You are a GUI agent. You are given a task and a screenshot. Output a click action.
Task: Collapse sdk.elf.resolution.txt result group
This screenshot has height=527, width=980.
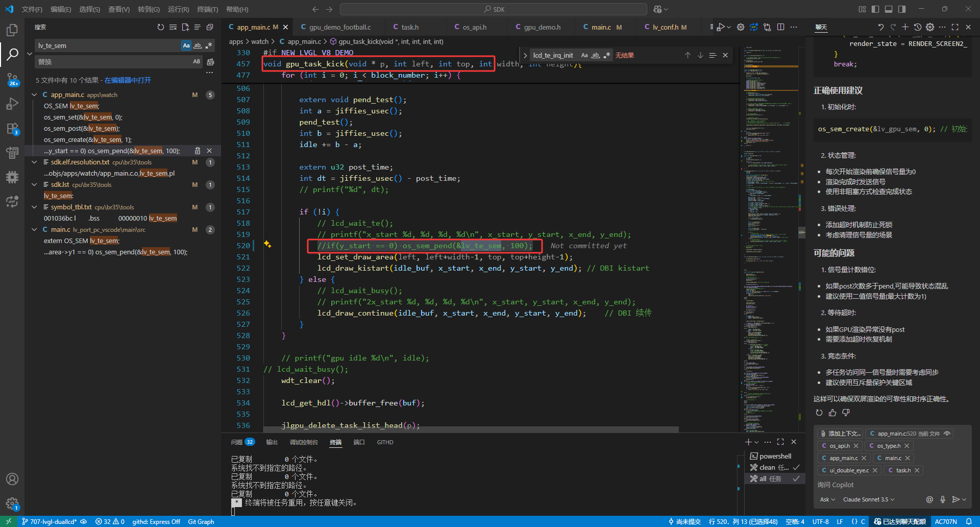(x=34, y=162)
